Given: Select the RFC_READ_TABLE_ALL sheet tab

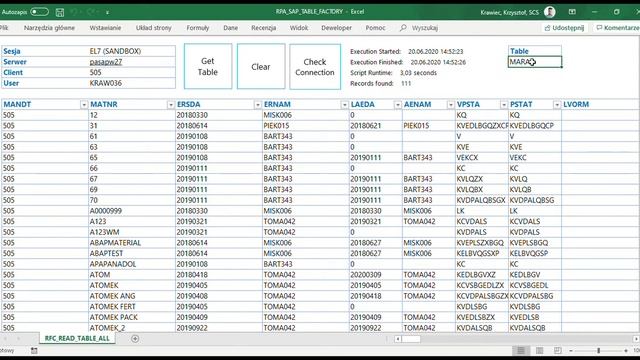Looking at the screenshot, I should 77,338.
